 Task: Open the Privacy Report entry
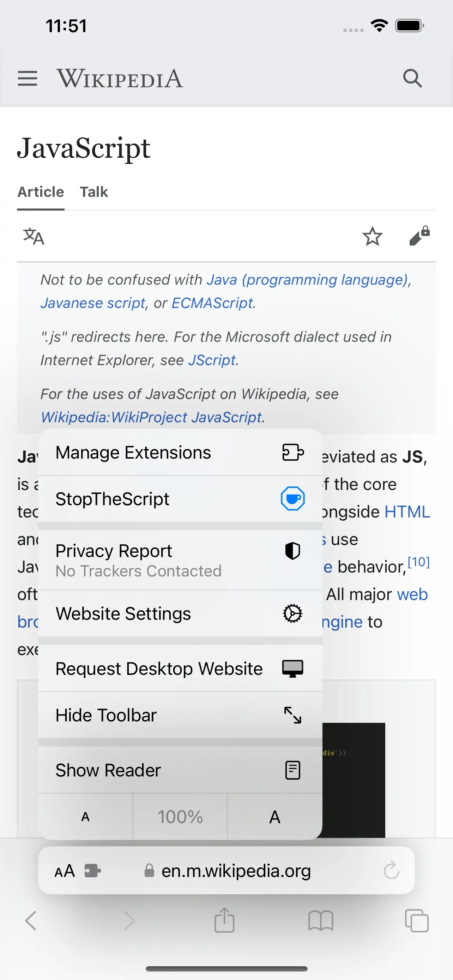coord(180,560)
